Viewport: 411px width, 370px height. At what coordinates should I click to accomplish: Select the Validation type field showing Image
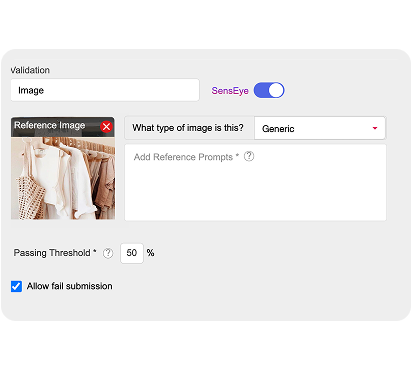click(105, 90)
